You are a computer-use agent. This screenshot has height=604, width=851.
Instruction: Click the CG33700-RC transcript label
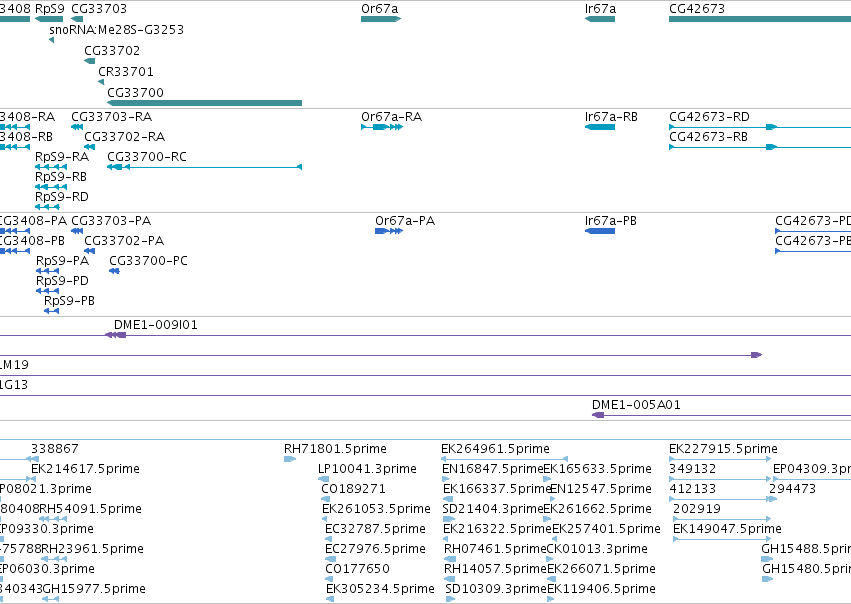tap(147, 157)
